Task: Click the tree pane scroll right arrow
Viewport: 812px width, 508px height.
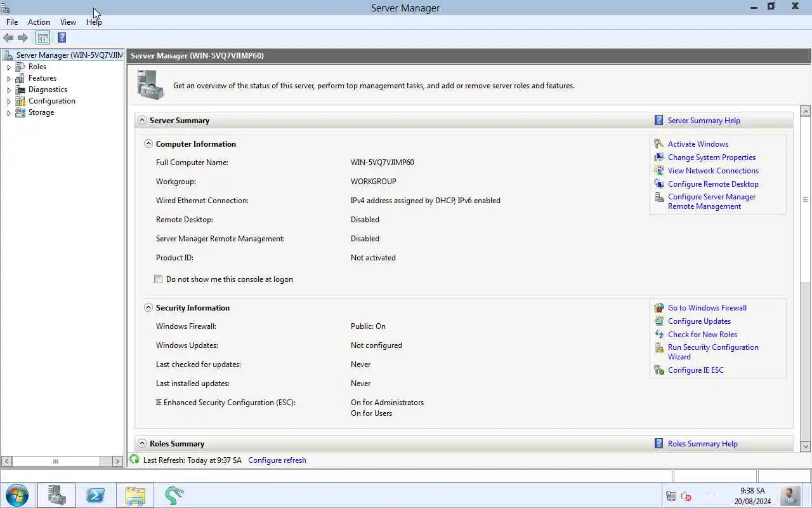Action: tap(117, 461)
